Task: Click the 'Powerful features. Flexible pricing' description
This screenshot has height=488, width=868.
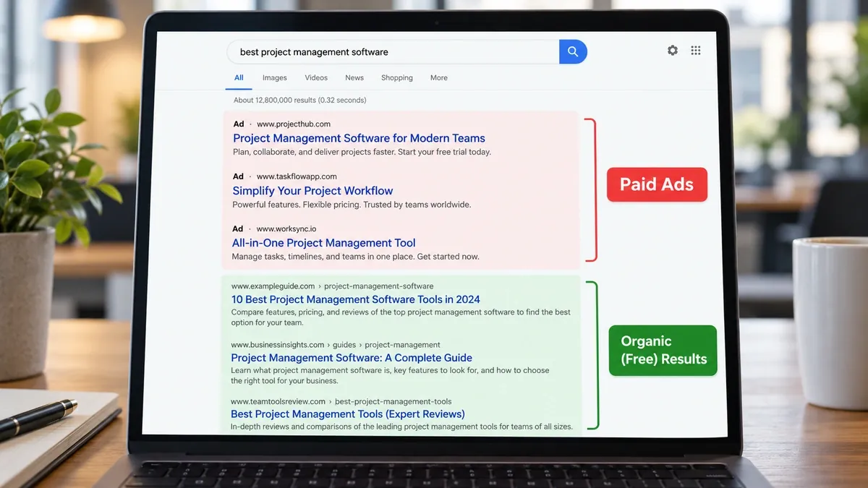Action: point(352,205)
